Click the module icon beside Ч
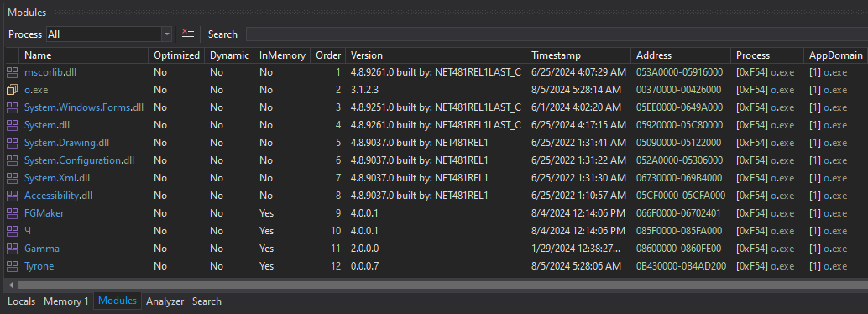The width and height of the screenshot is (868, 314). pyautogui.click(x=13, y=231)
